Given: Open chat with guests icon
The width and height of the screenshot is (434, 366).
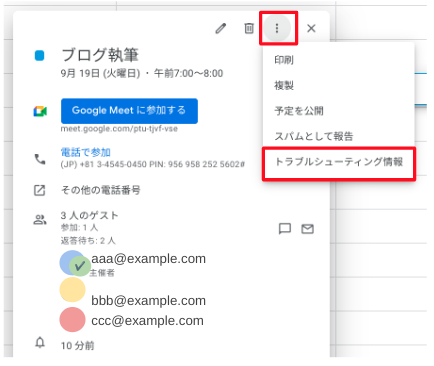Looking at the screenshot, I should click(285, 229).
